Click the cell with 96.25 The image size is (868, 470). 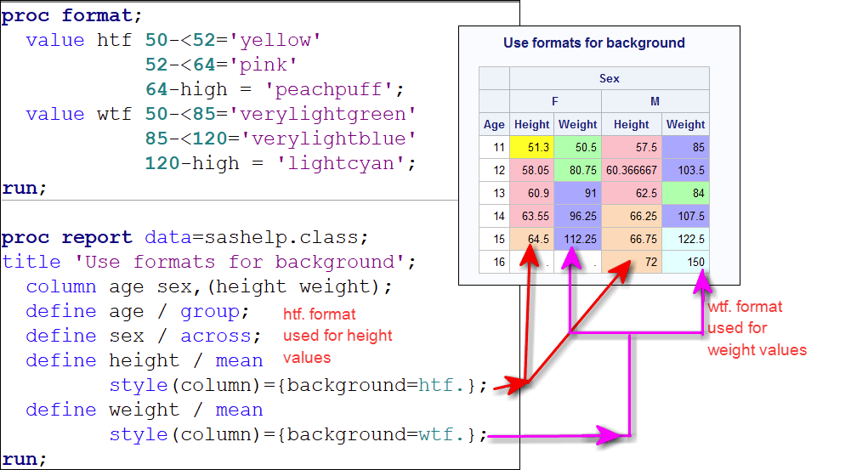[x=577, y=216]
